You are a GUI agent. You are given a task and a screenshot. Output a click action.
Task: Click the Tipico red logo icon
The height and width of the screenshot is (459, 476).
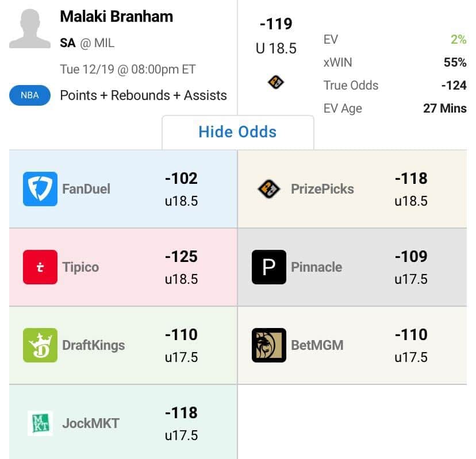(x=40, y=267)
